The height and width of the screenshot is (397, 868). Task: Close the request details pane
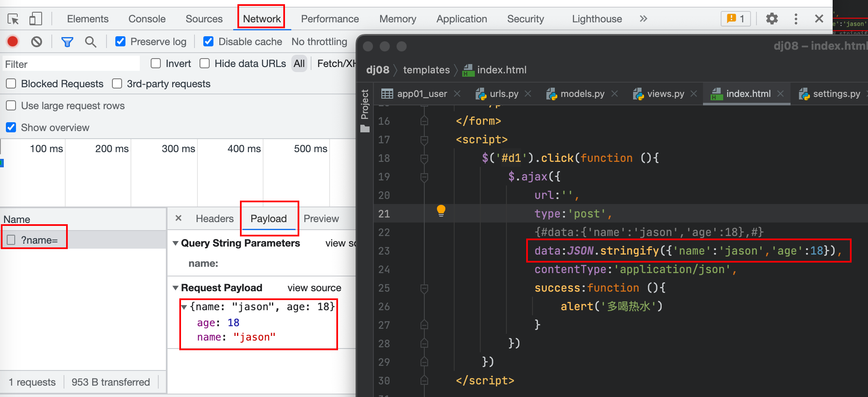(178, 218)
